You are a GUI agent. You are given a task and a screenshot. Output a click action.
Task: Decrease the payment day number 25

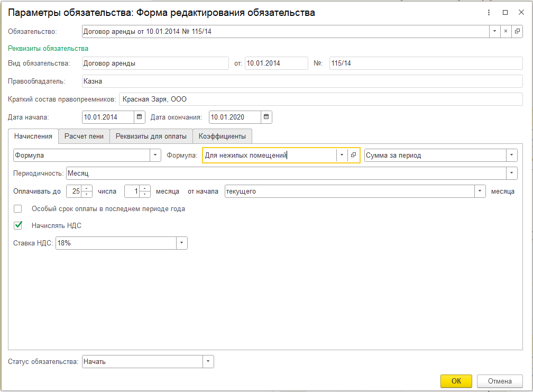(87, 194)
